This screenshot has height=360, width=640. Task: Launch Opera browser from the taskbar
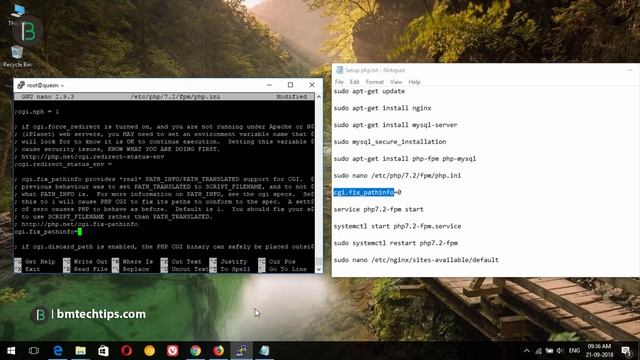pos(127,351)
